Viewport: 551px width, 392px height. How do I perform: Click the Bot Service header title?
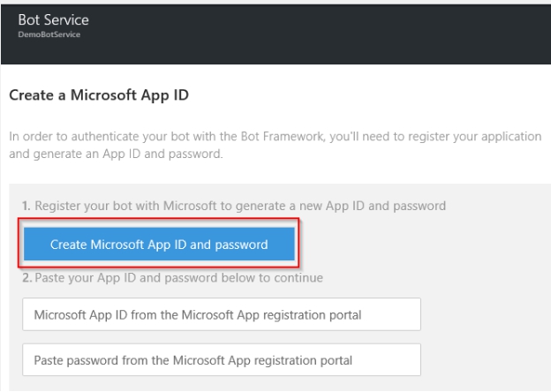[x=54, y=19]
